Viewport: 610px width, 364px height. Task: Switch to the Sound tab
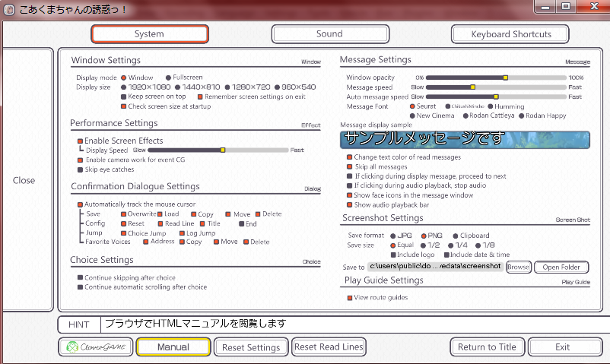click(x=329, y=34)
